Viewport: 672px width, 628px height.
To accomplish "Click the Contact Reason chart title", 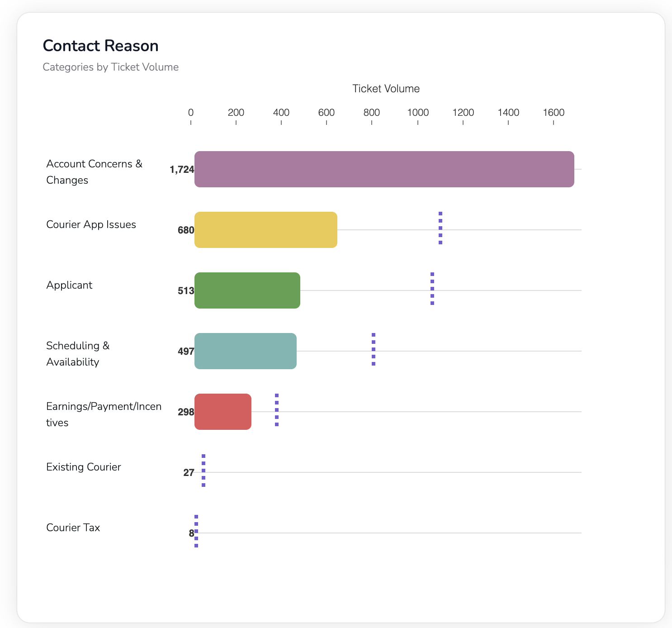I will (x=100, y=46).
